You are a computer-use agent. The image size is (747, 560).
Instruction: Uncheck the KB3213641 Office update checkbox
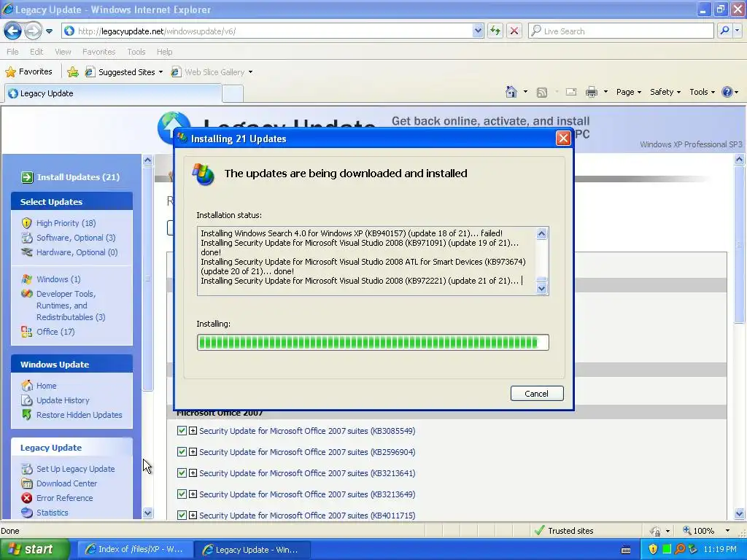point(182,472)
